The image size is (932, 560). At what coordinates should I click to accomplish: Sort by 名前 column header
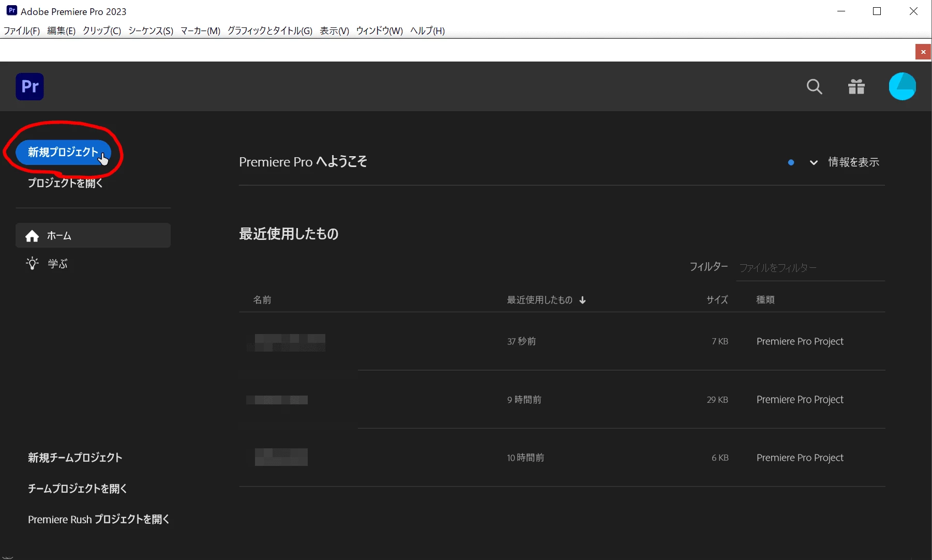coord(262,300)
